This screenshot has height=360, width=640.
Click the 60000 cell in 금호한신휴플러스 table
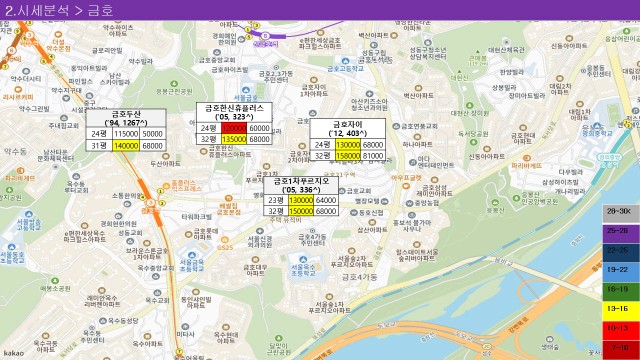(x=259, y=128)
